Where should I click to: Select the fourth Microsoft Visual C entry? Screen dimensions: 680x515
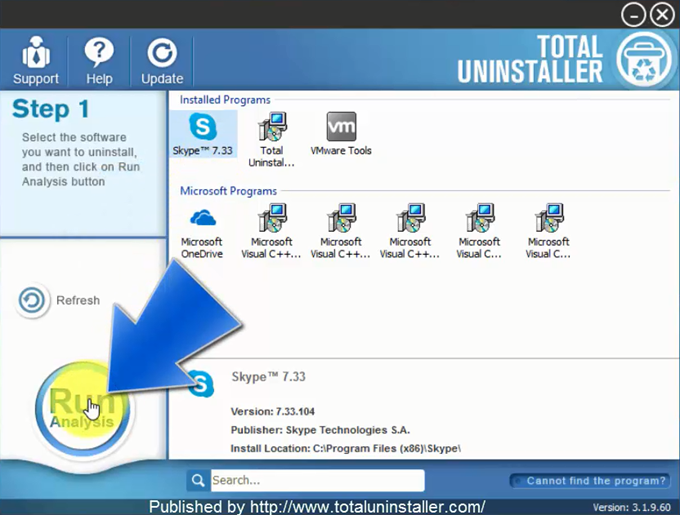point(479,232)
